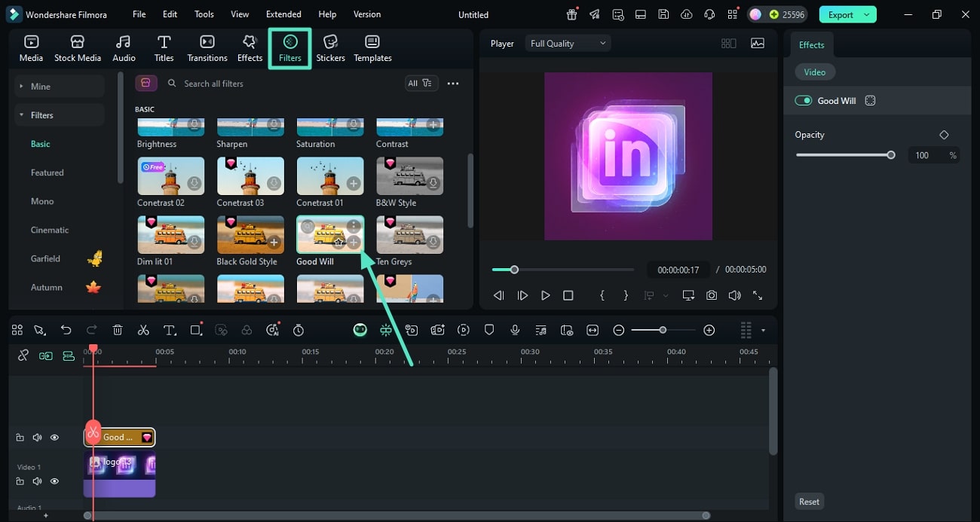
Task: Open the Tools menu
Action: coord(204,14)
